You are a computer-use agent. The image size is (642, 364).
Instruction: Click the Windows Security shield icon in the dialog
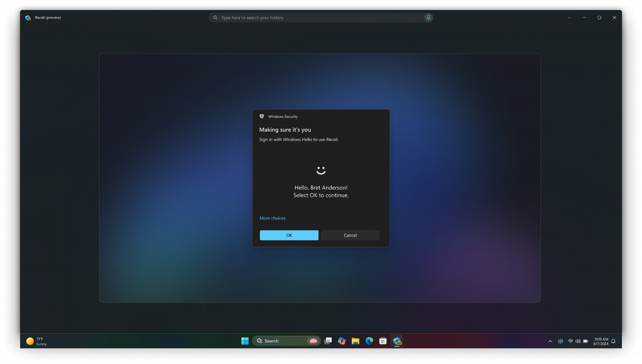(261, 117)
